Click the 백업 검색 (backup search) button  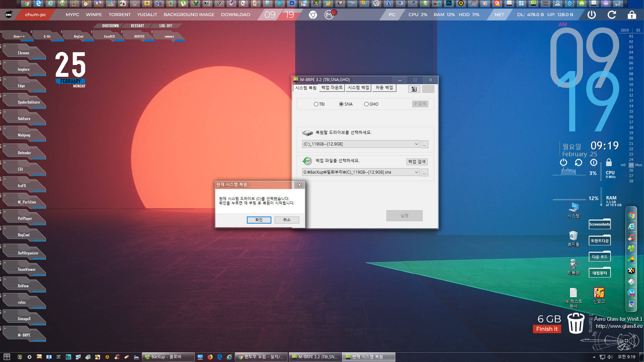[x=417, y=161]
